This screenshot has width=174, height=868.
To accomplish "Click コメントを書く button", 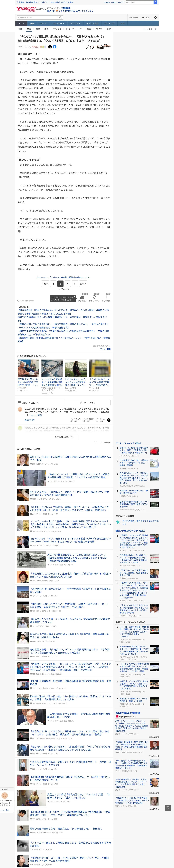I will [x=87, y=403].
